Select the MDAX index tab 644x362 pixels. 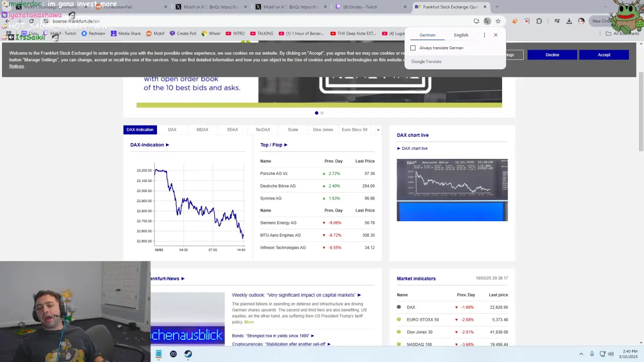(202, 130)
